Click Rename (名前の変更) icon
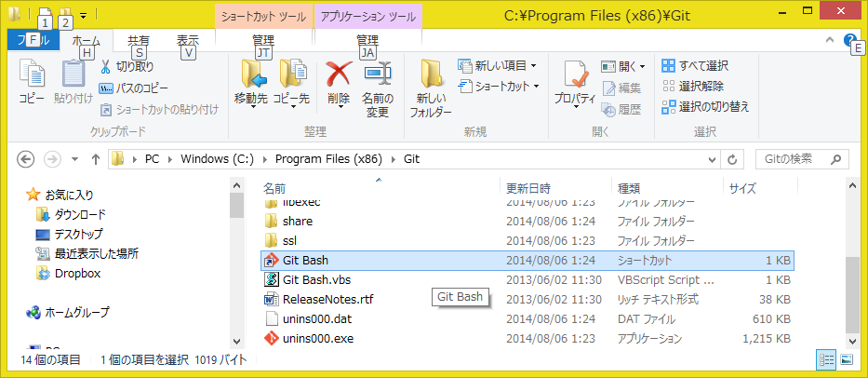Screen dimensions: 868x378 click(378, 74)
